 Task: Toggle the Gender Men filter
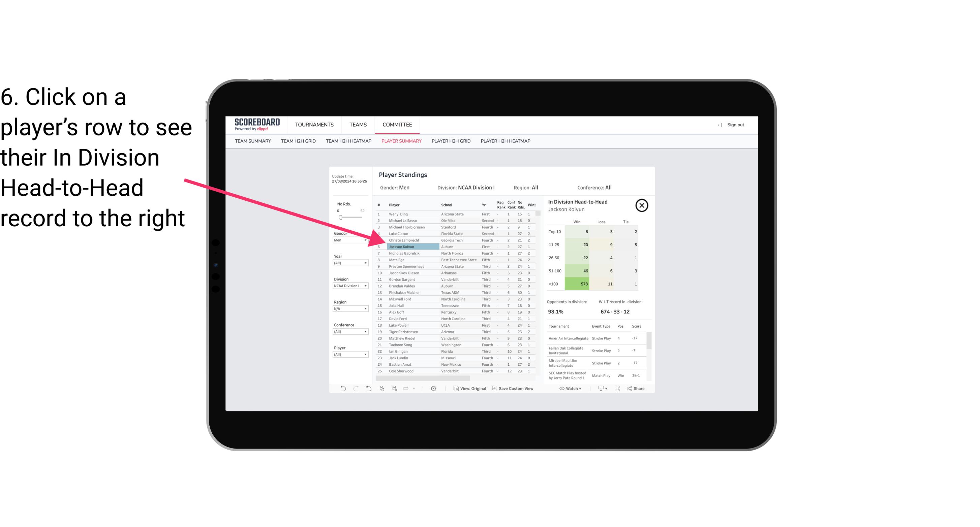click(x=348, y=239)
